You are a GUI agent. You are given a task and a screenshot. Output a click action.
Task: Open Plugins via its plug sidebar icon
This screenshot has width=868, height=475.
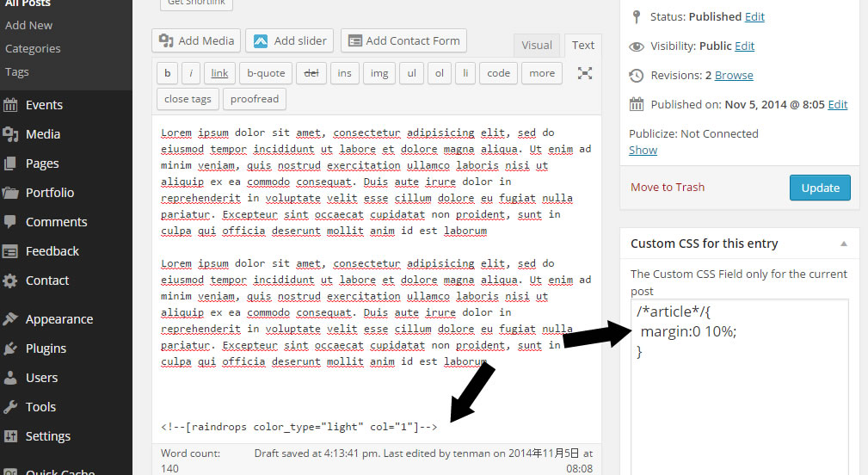click(x=10, y=349)
